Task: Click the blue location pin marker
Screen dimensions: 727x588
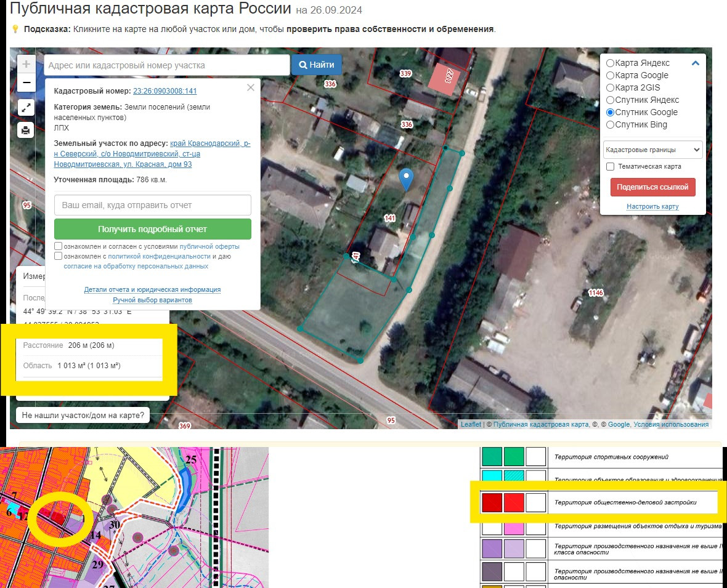Action: (x=406, y=179)
